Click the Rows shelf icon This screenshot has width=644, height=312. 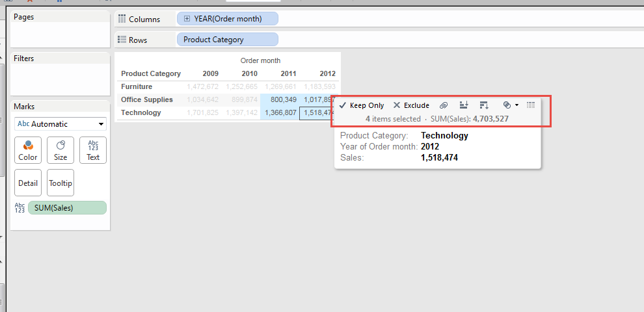tap(122, 40)
